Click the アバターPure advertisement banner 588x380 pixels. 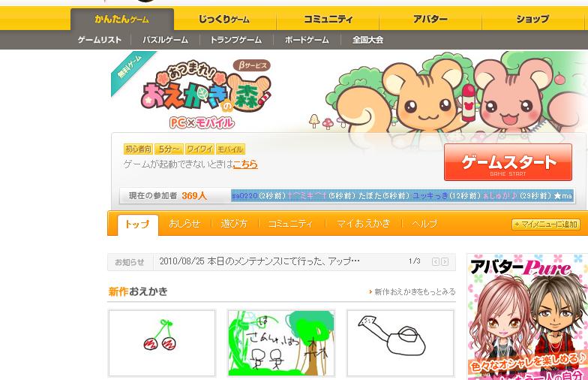(527, 317)
